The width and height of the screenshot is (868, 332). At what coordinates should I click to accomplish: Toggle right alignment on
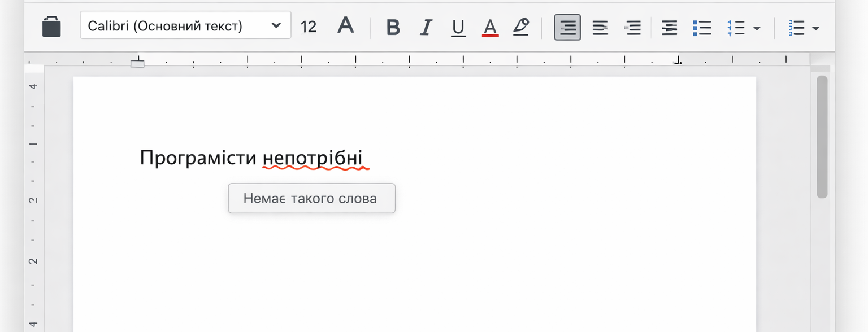[x=633, y=27]
